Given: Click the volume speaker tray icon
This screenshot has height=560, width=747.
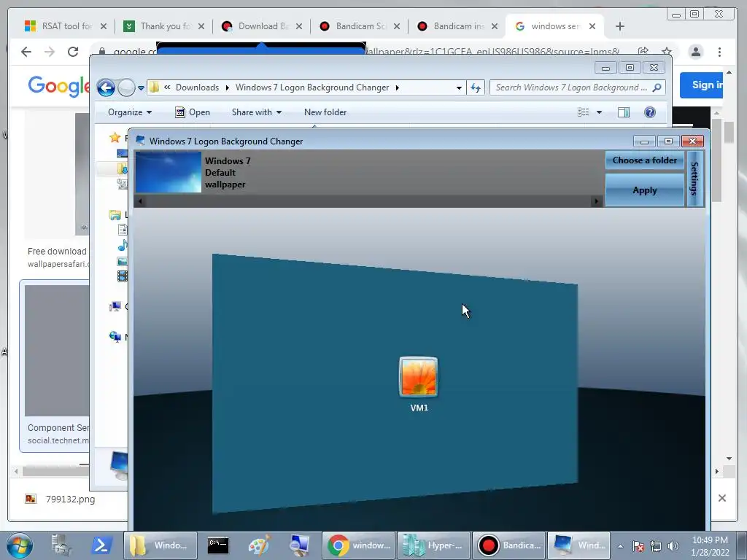Looking at the screenshot, I should click(673, 546).
